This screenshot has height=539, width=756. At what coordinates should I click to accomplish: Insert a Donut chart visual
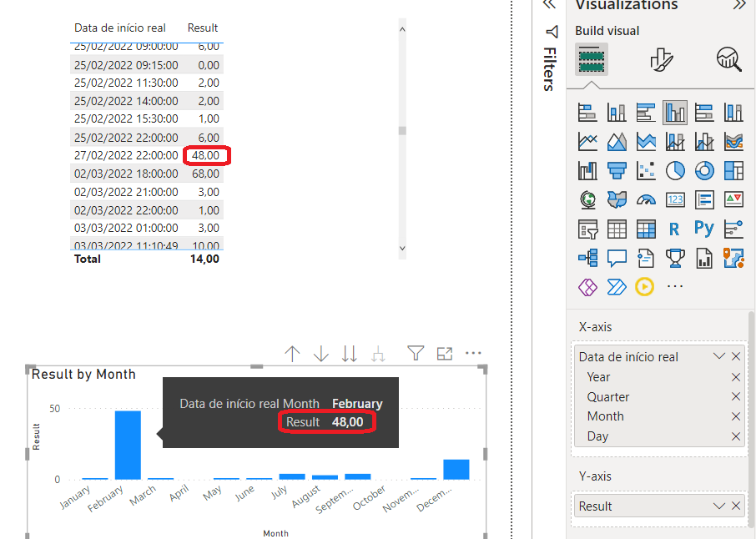(x=704, y=170)
